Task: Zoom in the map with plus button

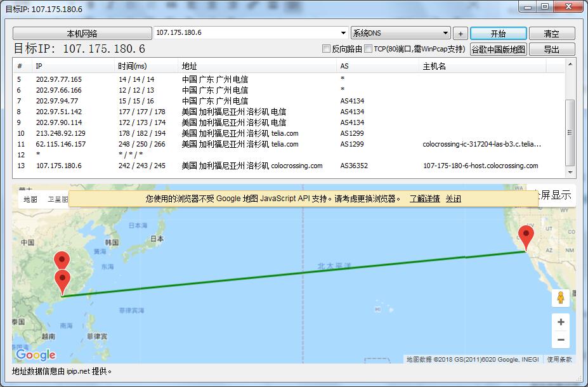Action: 560,322
